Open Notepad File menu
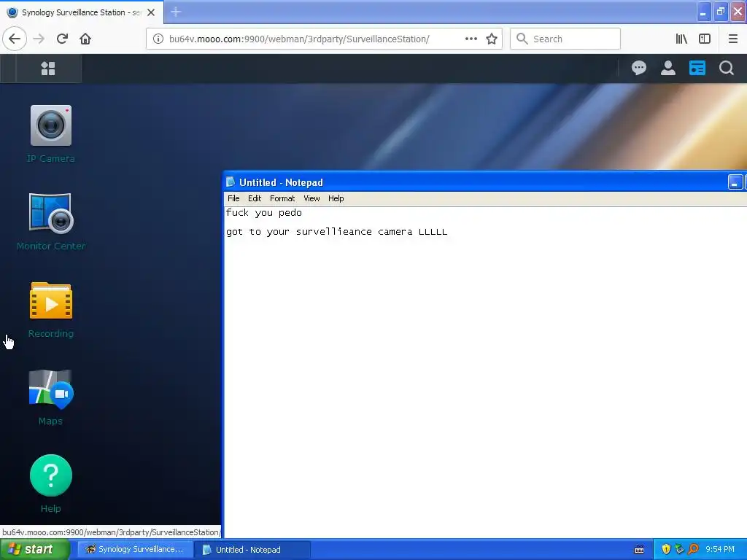This screenshot has height=560, width=747. point(233,198)
